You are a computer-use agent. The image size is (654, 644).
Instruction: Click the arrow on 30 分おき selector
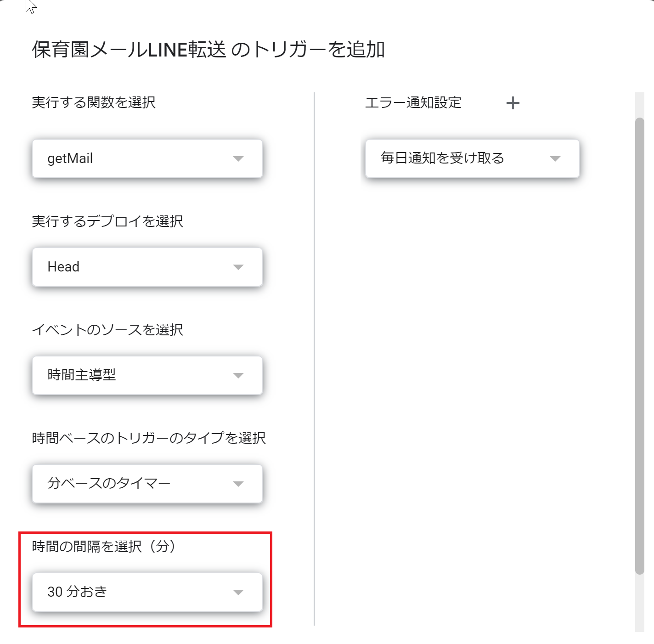pyautogui.click(x=238, y=592)
